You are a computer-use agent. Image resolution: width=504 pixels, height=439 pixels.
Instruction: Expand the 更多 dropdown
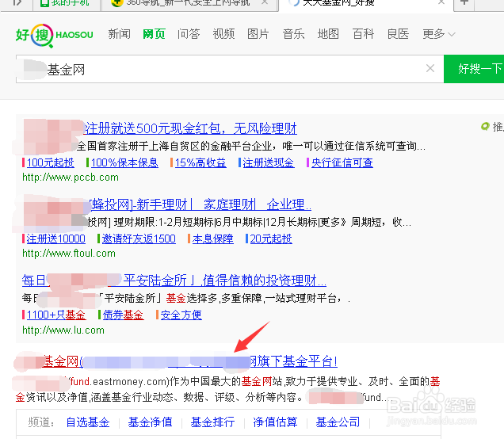(439, 34)
